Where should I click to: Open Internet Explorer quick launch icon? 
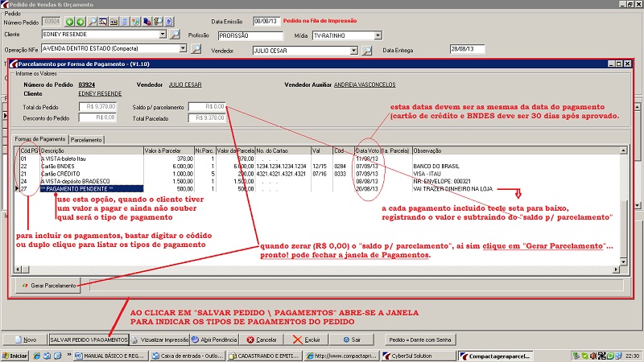[36, 356]
